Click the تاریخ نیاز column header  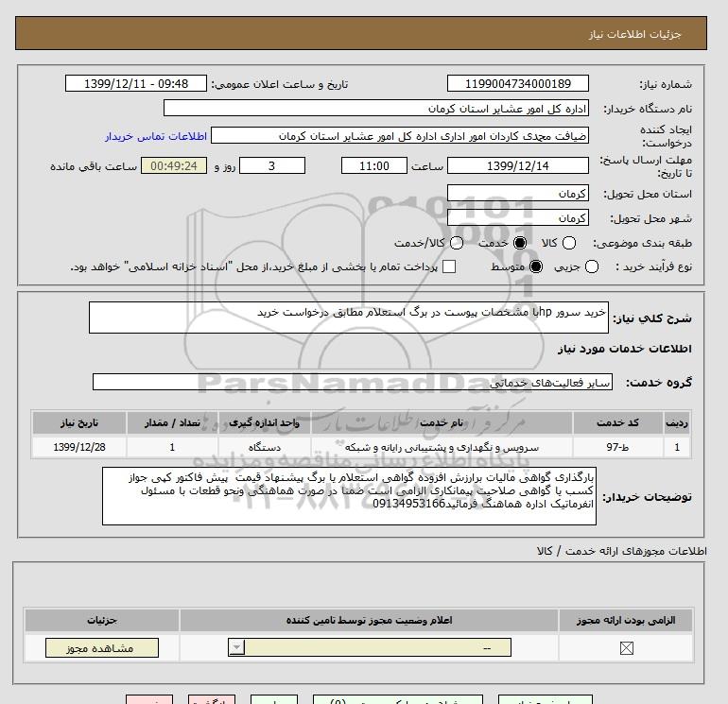[x=79, y=422]
